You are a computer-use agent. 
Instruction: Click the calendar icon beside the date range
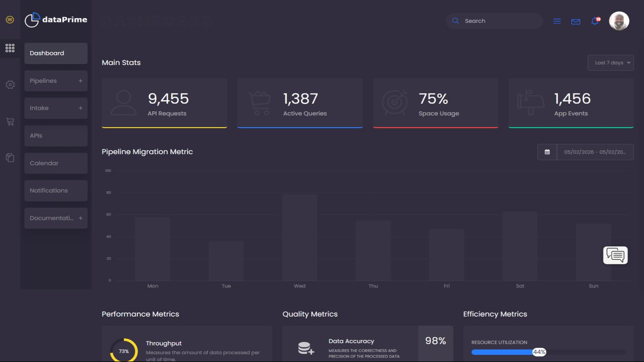(x=547, y=152)
